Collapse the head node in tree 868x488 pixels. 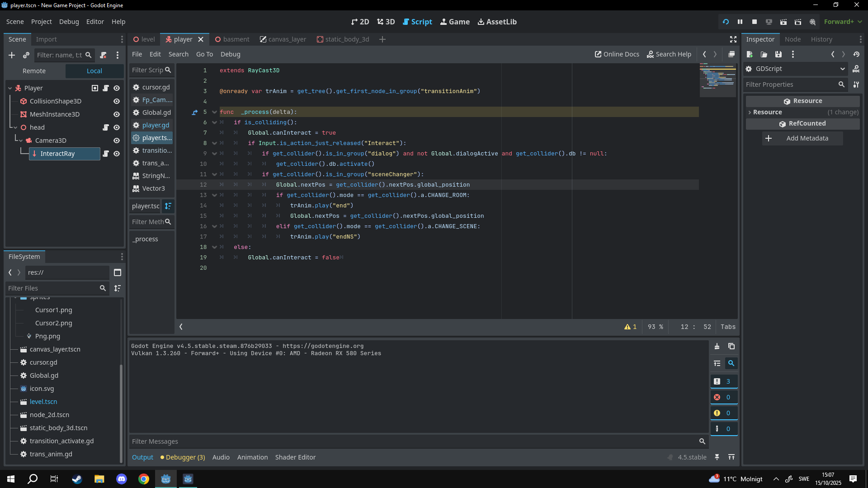coord(15,127)
